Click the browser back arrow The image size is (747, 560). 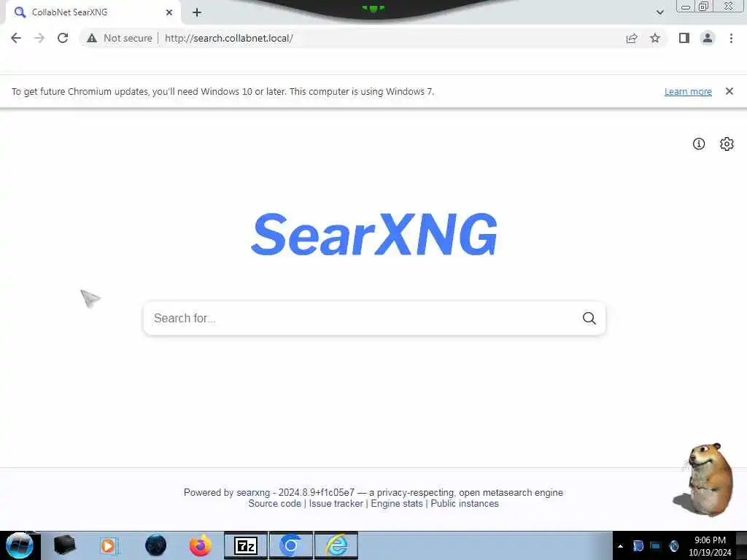pos(16,38)
